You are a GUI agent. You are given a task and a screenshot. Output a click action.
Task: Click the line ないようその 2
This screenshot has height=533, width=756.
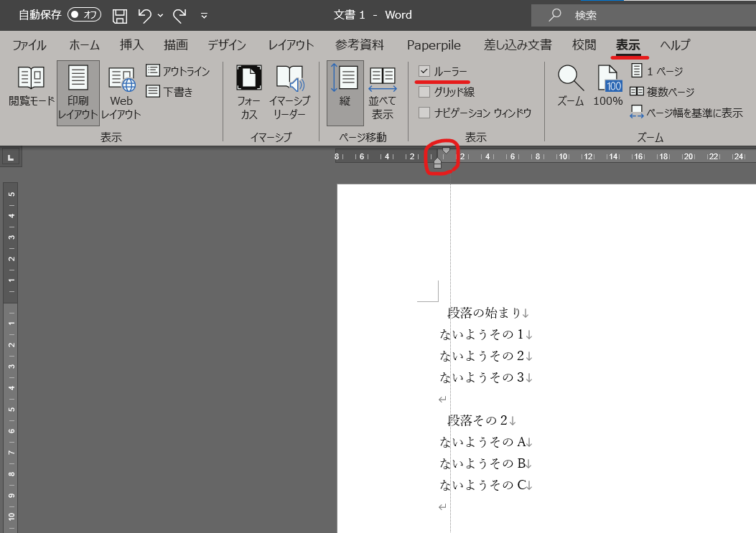[485, 356]
